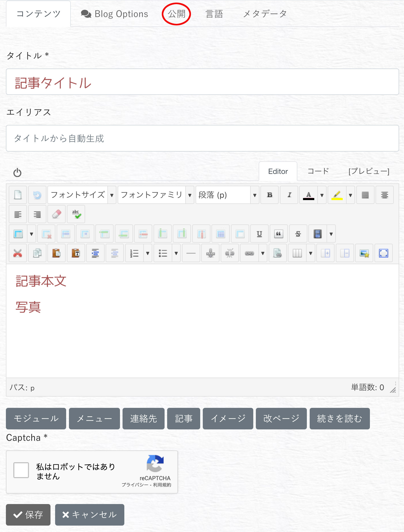Click the scissors cut icon
This screenshot has width=404, height=532.
point(18,253)
